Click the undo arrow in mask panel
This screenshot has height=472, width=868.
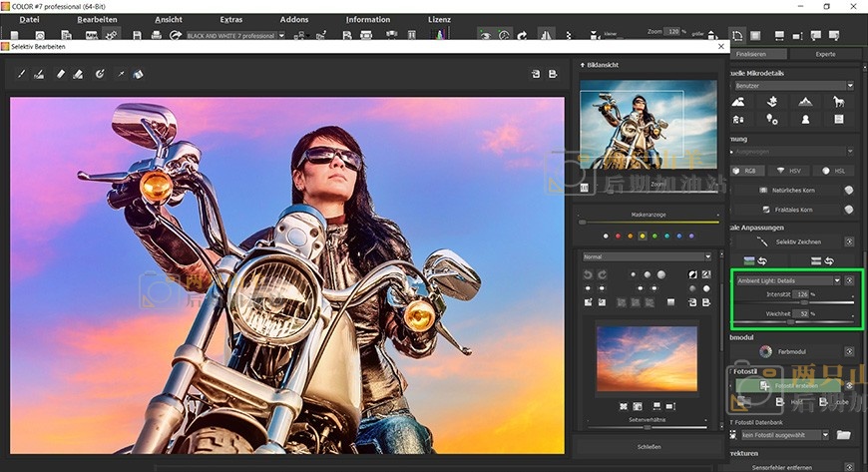click(x=588, y=274)
